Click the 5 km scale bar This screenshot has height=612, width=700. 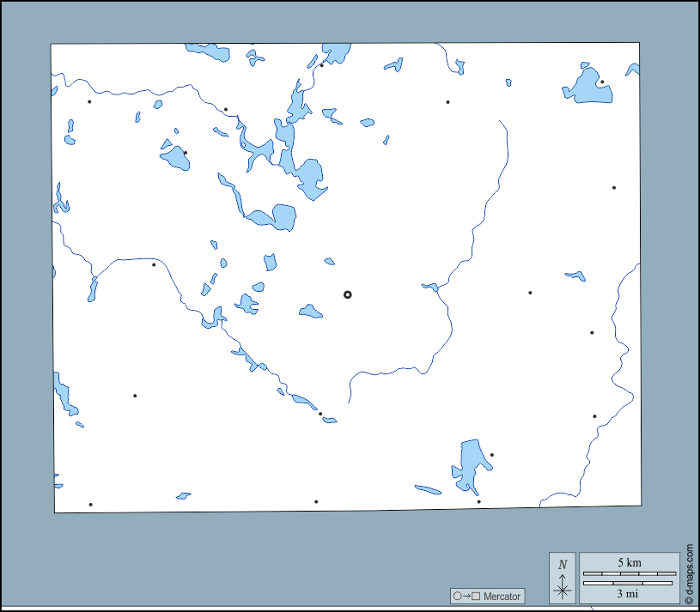[629, 573]
